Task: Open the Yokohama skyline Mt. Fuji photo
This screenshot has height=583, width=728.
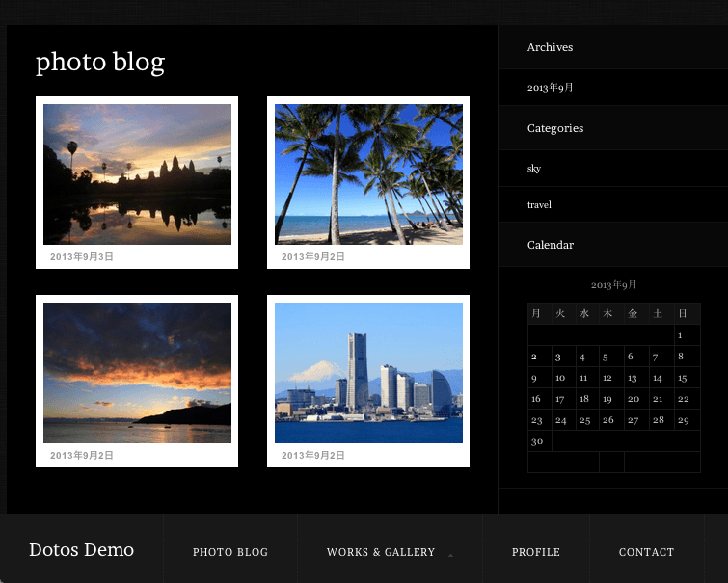Action: [368, 373]
